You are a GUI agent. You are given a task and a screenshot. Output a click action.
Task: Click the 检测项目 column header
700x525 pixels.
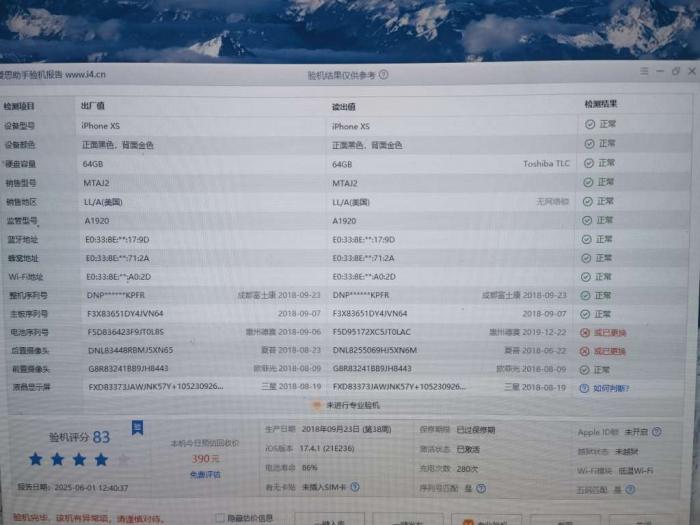point(19,106)
